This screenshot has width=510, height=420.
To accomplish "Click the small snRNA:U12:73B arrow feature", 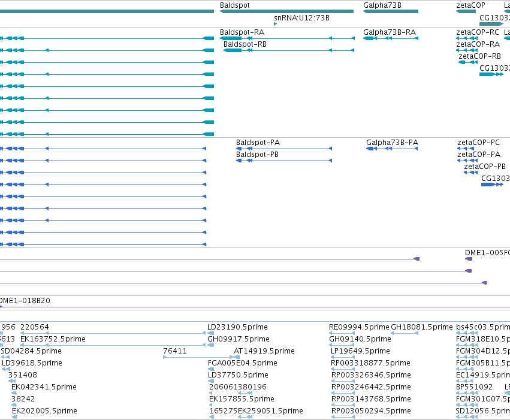I will coord(276,24).
